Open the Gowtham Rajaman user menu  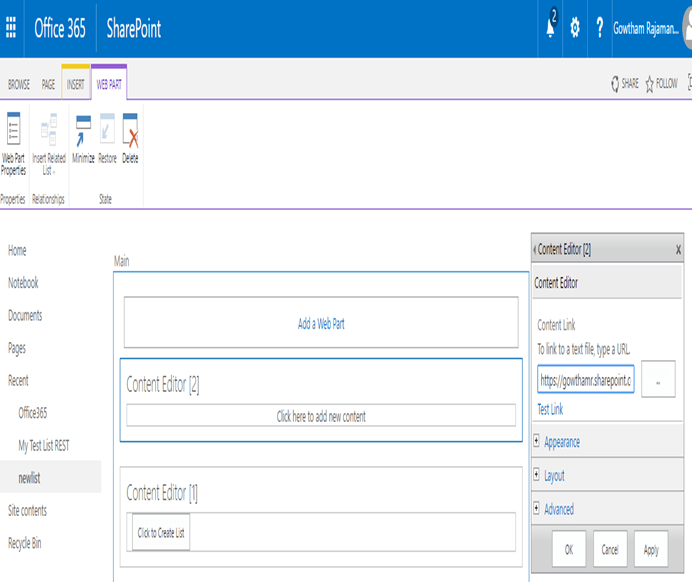tap(646, 28)
